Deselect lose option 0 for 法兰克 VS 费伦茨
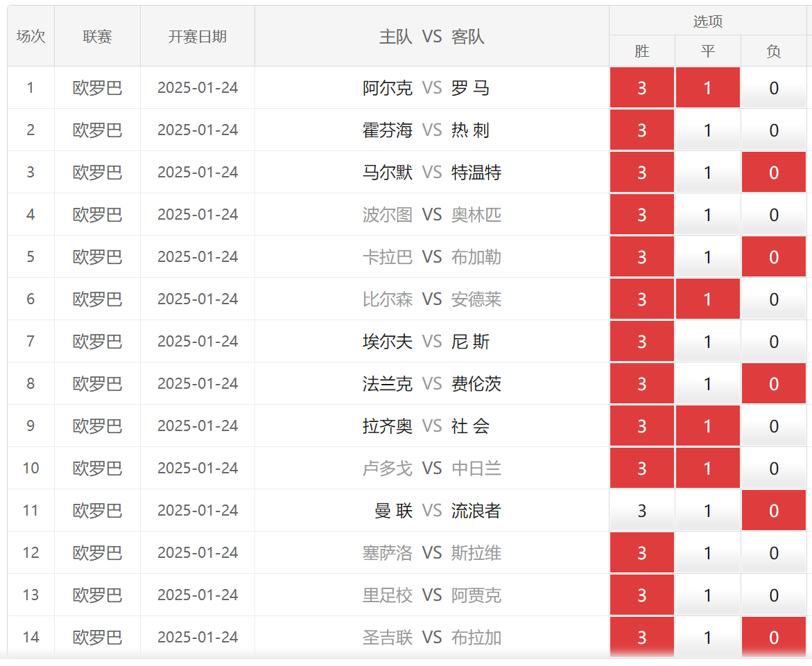This screenshot has height=666, width=812. (774, 384)
